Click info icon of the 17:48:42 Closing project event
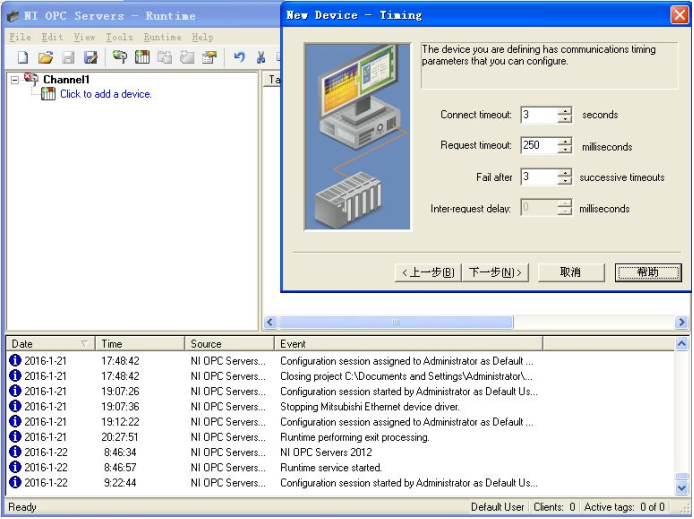694x519 pixels. pos(15,376)
